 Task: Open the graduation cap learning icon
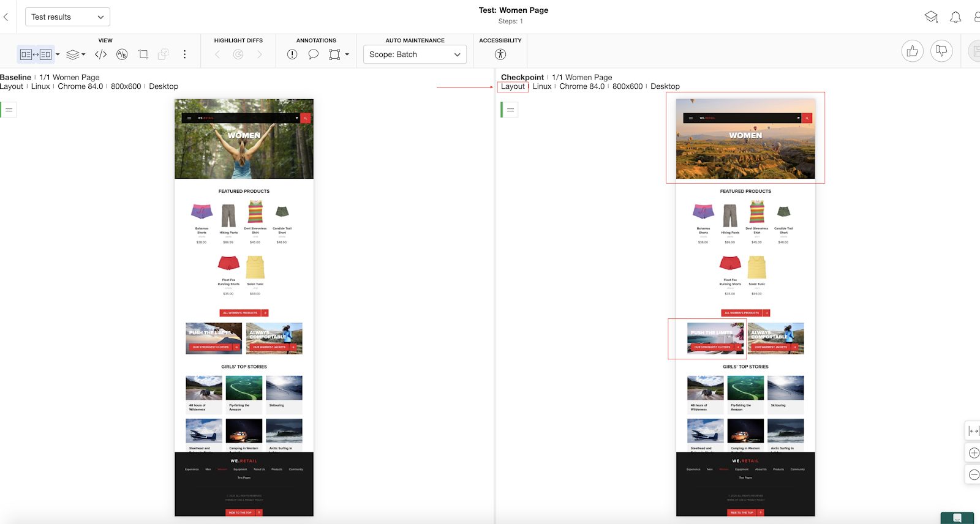click(x=931, y=17)
